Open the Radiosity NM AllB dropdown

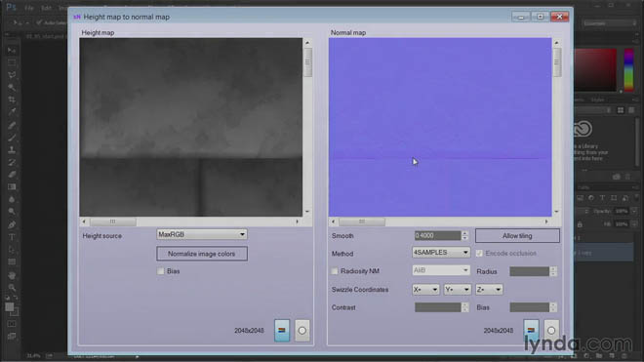pyautogui.click(x=441, y=270)
